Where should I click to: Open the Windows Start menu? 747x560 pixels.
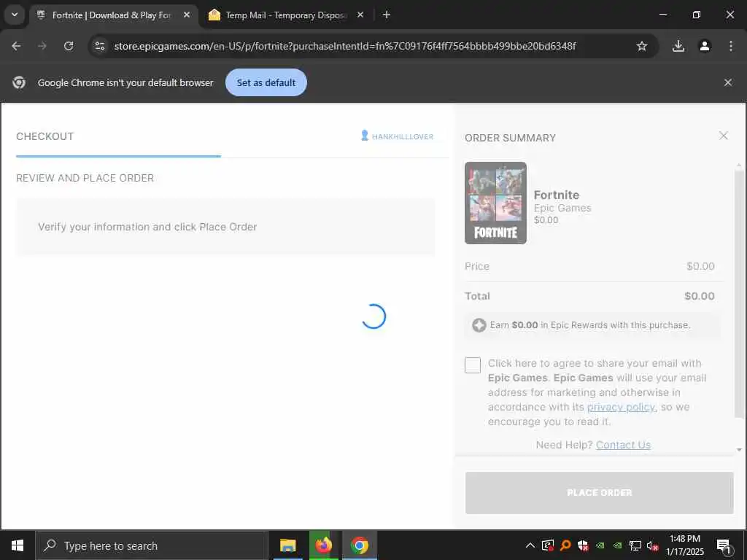coord(18,545)
